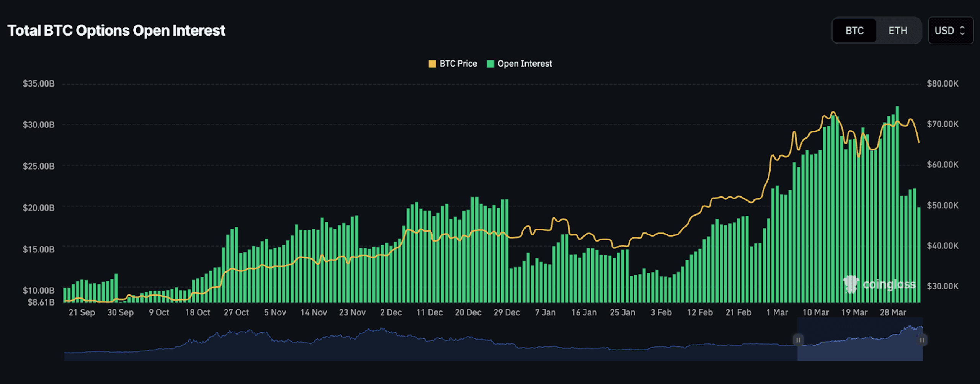Image resolution: width=980 pixels, height=384 pixels.
Task: Click the $15.00B left axis label
Action: click(39, 249)
